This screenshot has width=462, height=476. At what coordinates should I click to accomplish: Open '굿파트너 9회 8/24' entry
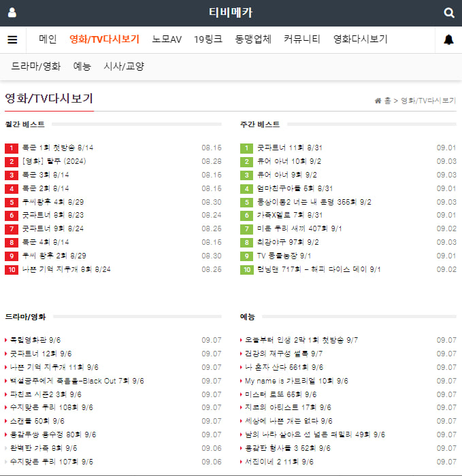pyautogui.click(x=53, y=228)
